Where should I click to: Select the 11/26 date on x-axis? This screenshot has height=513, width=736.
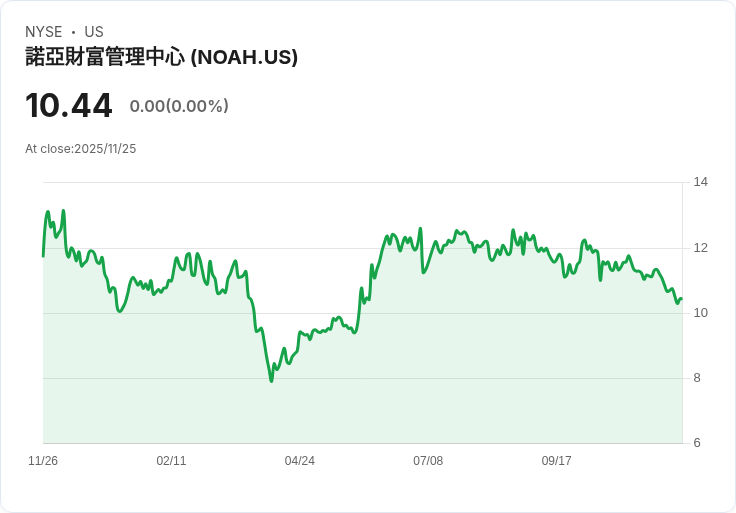coord(43,461)
